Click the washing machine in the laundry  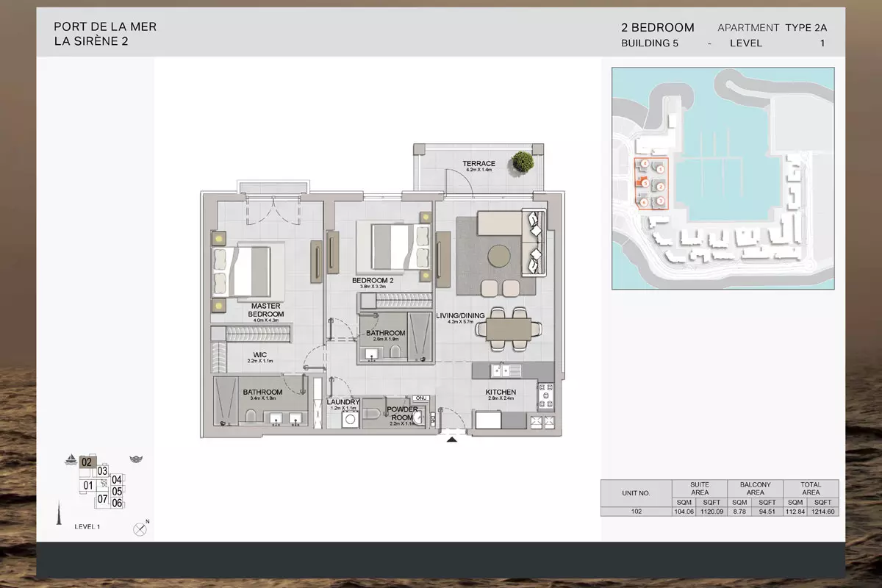350,419
